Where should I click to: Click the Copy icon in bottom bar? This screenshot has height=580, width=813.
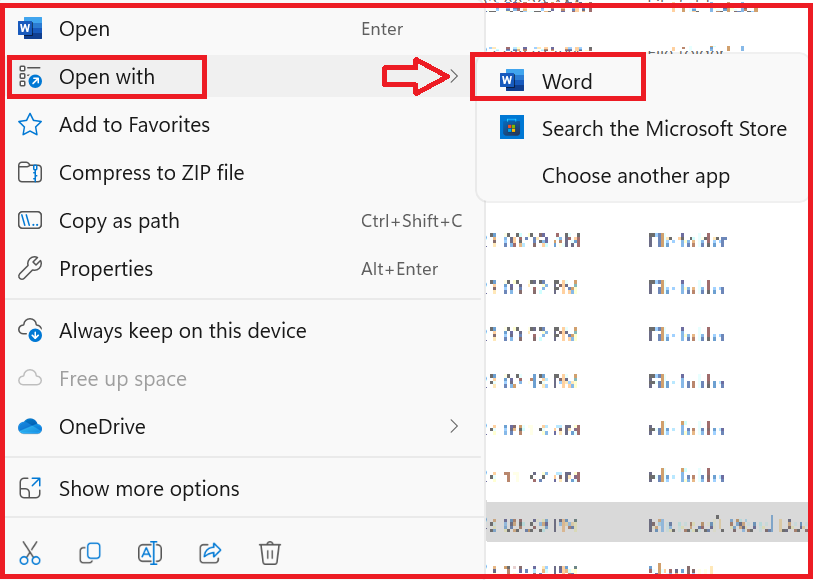[90, 554]
